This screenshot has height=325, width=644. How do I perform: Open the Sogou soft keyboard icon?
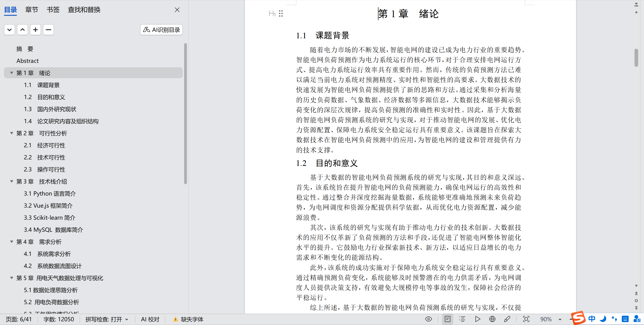coord(625,319)
